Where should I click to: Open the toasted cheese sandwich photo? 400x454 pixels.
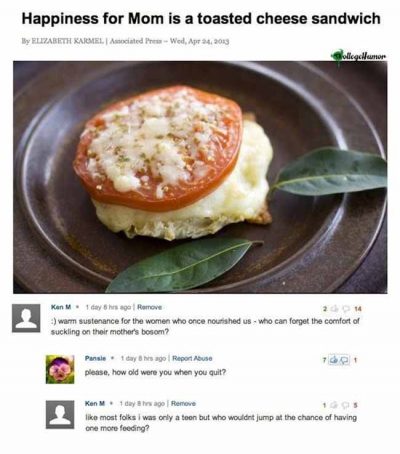200,177
